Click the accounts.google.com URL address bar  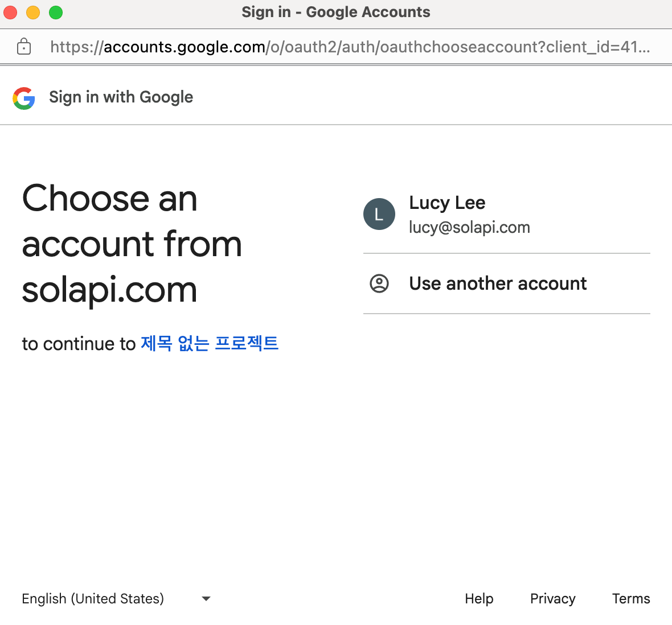[350, 47]
